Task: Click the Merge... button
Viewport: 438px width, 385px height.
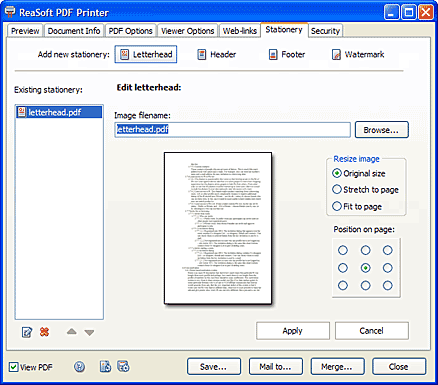Action: (337, 367)
